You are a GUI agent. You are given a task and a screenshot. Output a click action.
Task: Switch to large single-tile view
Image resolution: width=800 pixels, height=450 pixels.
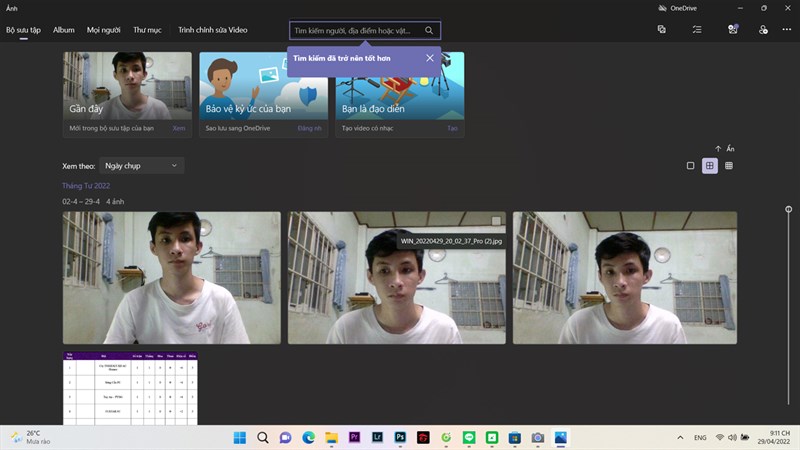(x=690, y=166)
